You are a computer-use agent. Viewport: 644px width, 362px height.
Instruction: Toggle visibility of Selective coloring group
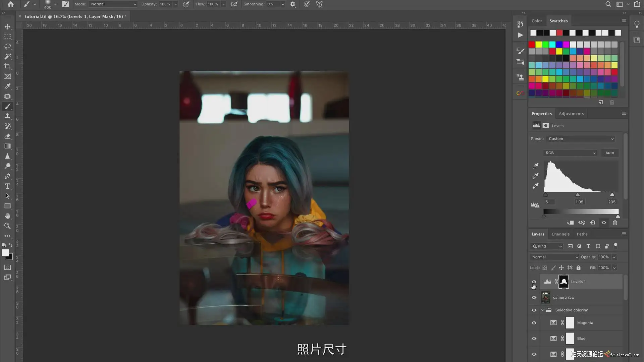click(x=534, y=310)
